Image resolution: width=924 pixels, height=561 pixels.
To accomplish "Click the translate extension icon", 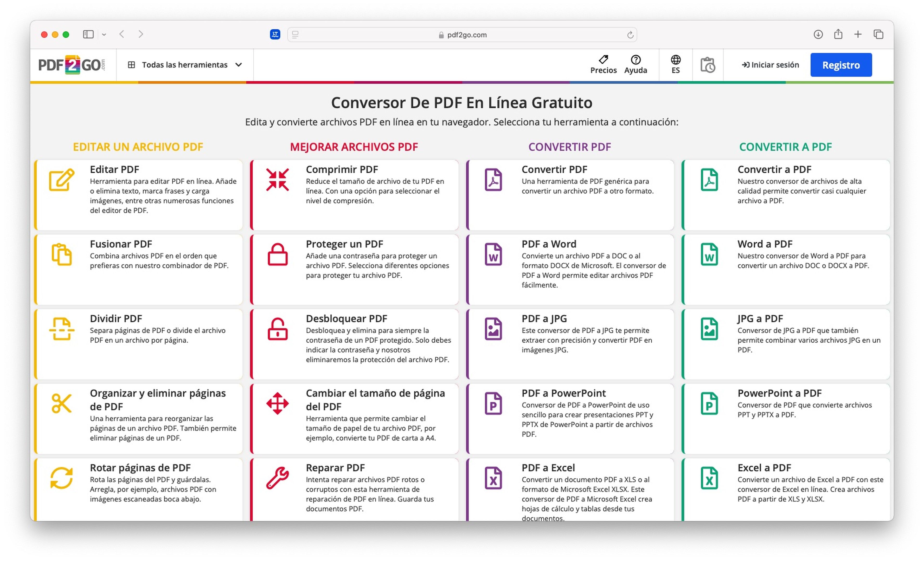I will click(275, 34).
